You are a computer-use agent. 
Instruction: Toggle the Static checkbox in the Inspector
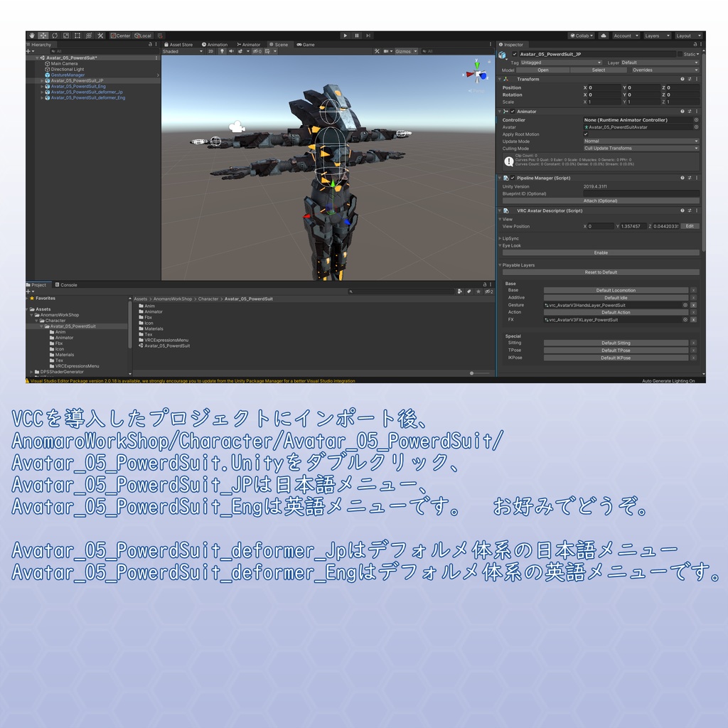[x=680, y=53]
